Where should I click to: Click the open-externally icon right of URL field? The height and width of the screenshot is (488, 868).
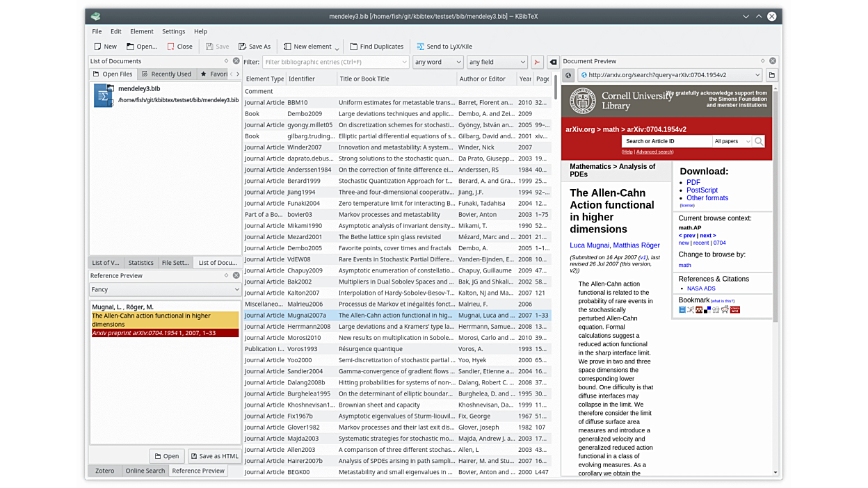coord(772,75)
